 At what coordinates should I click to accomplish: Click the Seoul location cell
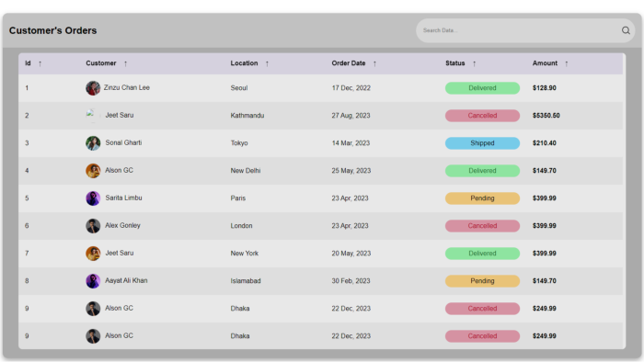pyautogui.click(x=239, y=88)
